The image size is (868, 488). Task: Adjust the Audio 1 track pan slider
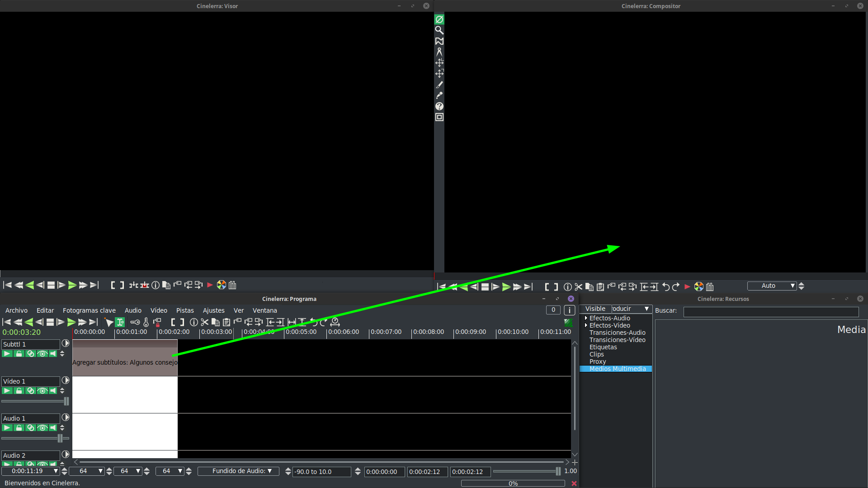coord(60,438)
